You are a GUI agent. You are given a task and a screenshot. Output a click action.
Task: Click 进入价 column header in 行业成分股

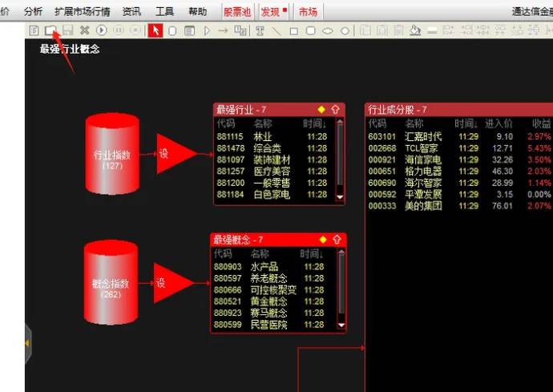[499, 123]
